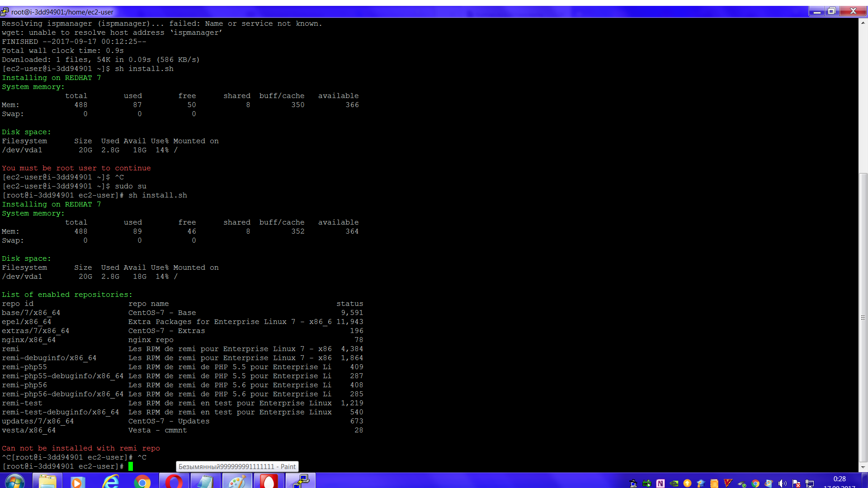868x488 pixels.
Task: Click the terminal scrollbar up arrow
Action: click(x=863, y=22)
